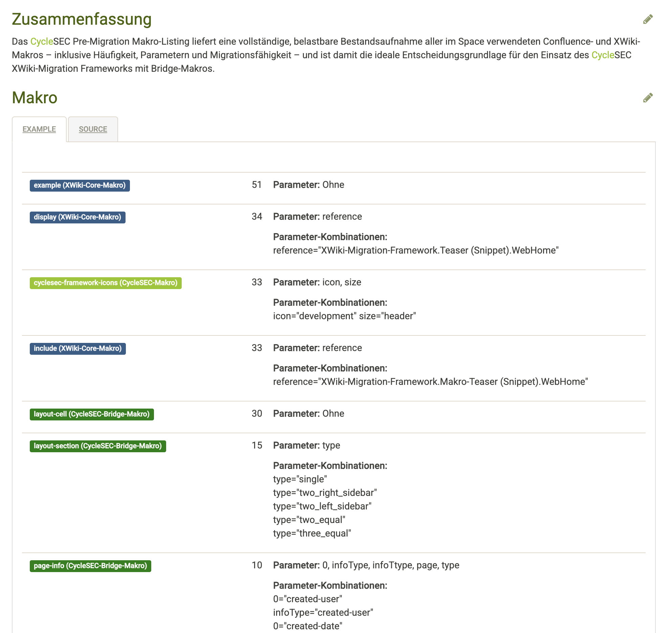The width and height of the screenshot is (672, 633).
Task: Click the type="two_equal" parameter combination
Action: (x=309, y=520)
